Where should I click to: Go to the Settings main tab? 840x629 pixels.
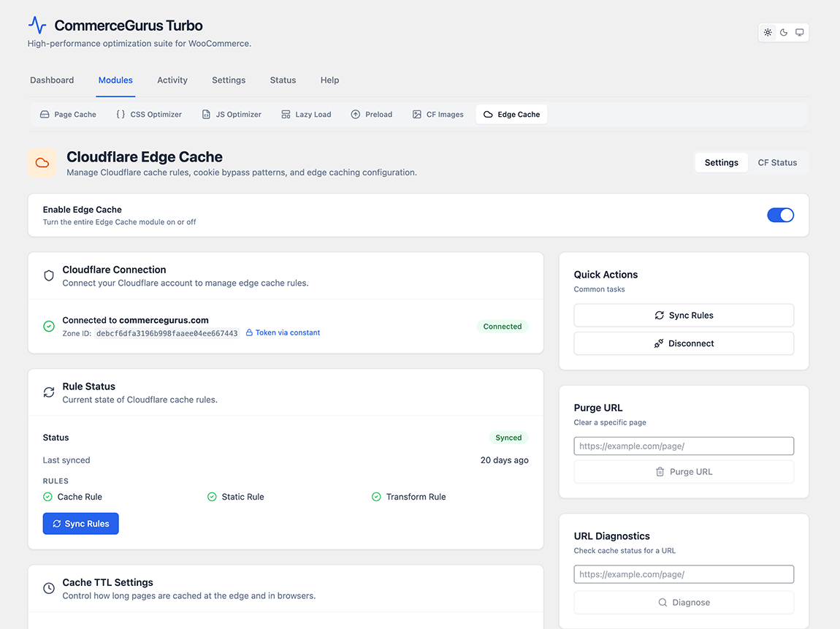click(229, 80)
